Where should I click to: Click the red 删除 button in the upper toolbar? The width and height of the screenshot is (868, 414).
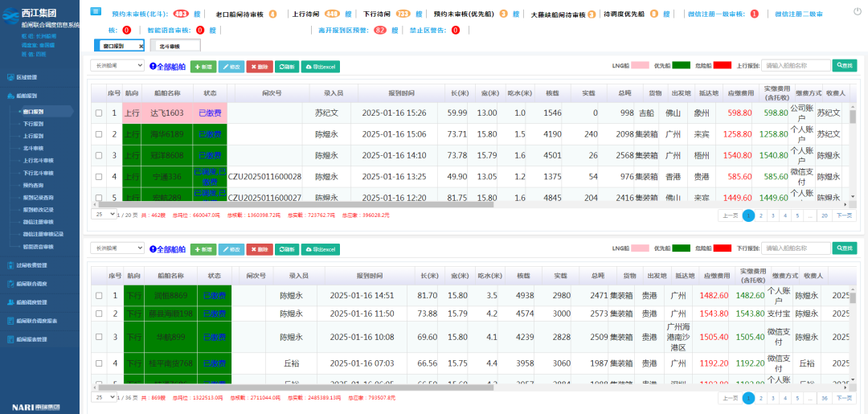[x=259, y=67]
